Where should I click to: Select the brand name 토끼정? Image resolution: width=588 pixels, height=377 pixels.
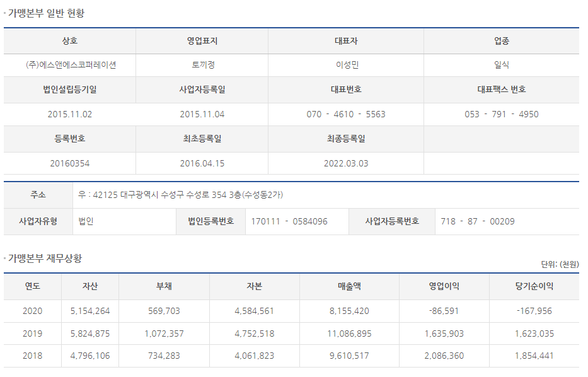203,65
